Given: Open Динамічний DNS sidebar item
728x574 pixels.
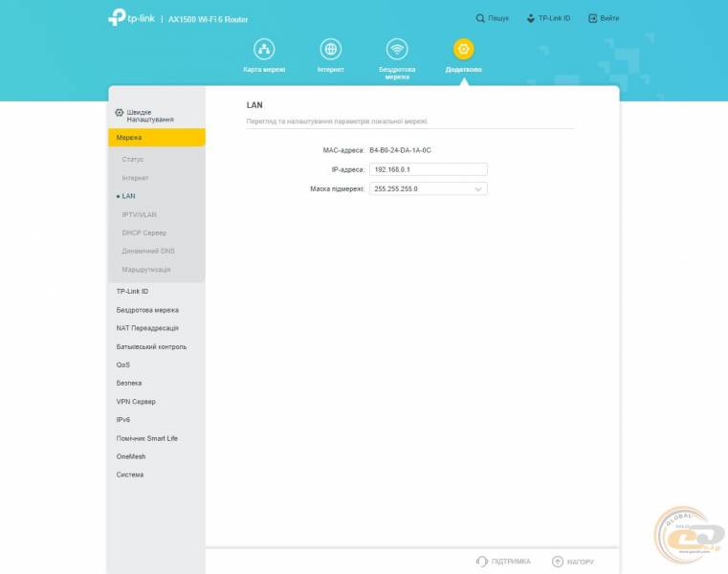Looking at the screenshot, I should (148, 251).
